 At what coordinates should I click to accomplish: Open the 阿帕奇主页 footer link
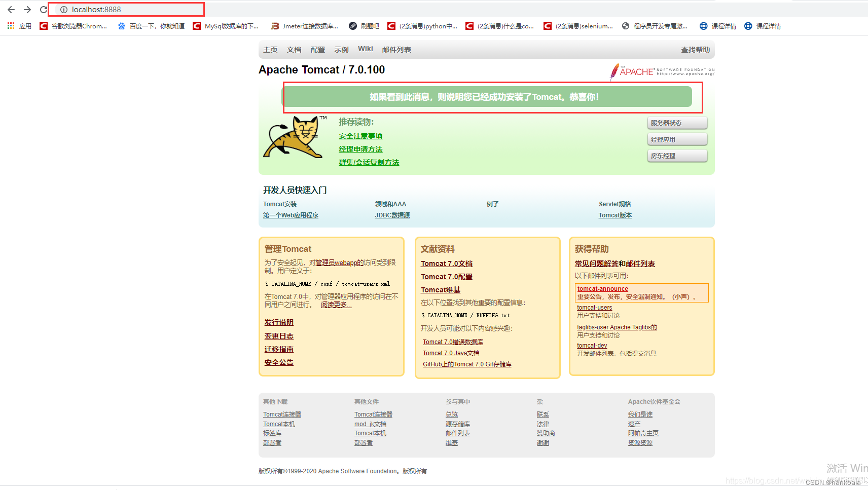pyautogui.click(x=643, y=433)
